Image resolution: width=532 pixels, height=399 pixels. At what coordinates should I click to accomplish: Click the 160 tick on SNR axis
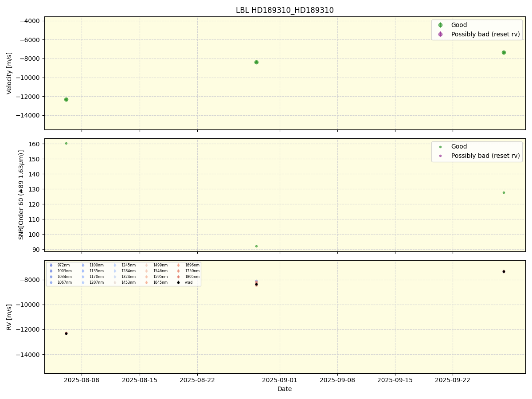coord(35,144)
